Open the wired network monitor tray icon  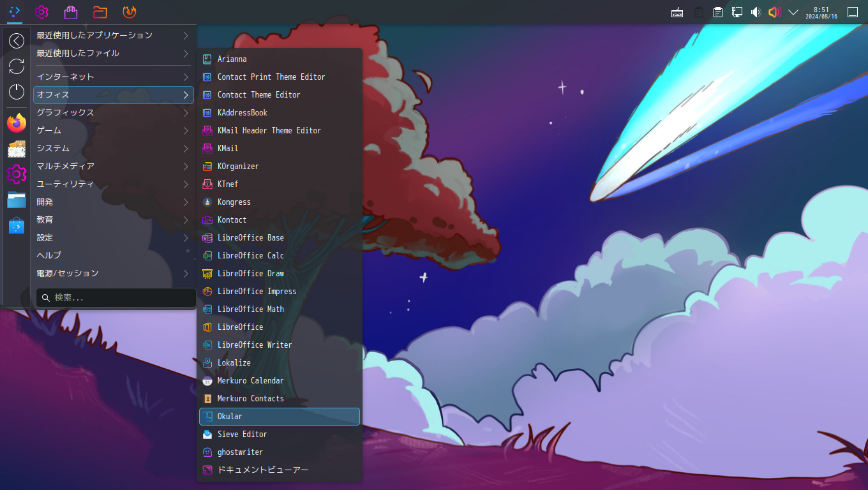(737, 12)
